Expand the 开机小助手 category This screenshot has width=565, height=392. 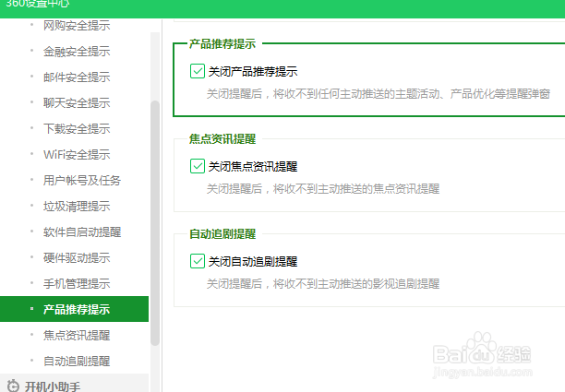point(74,384)
